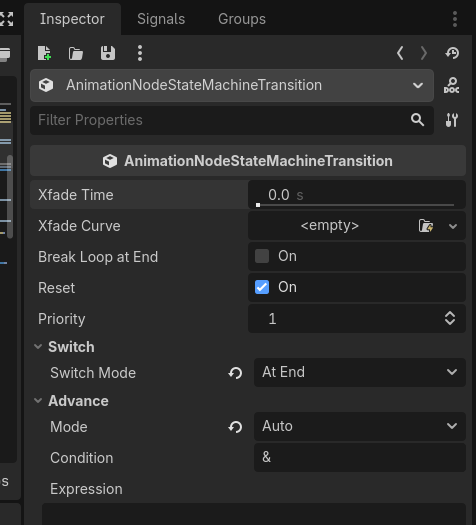Image resolution: width=476 pixels, height=525 pixels.
Task: Open object history list icon
Action: (452, 53)
